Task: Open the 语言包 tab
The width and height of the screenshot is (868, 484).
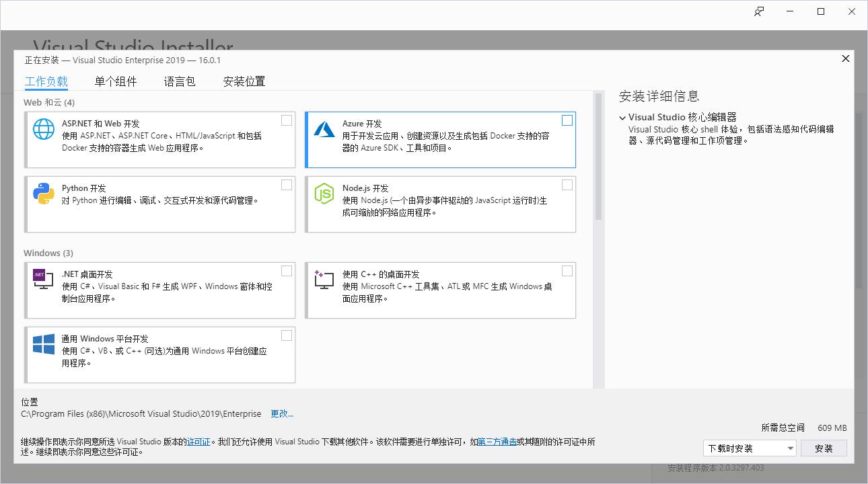Action: (180, 81)
